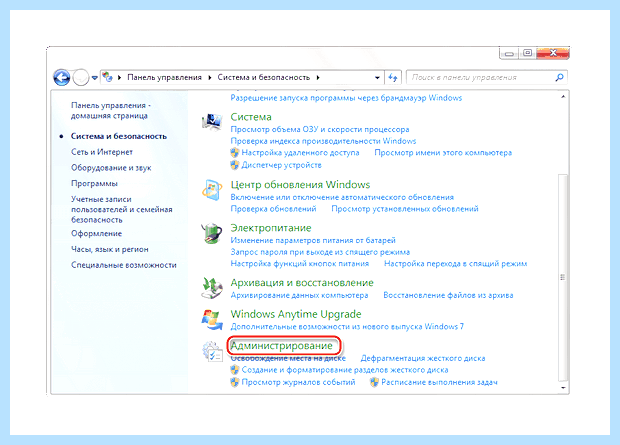The image size is (620, 445).
Task: Click Проверка обновлений link
Action: (x=273, y=208)
